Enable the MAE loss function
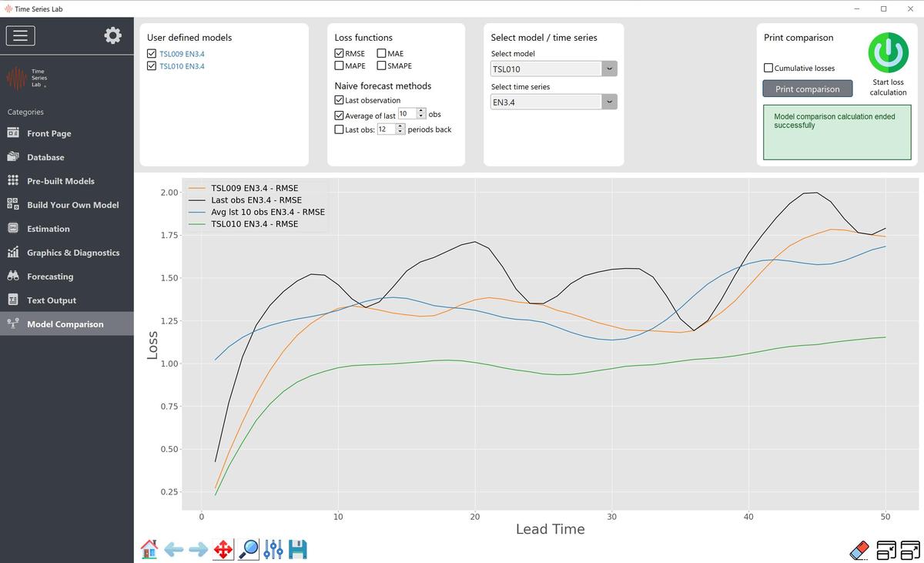Image resolution: width=924 pixels, height=563 pixels. pyautogui.click(x=382, y=54)
